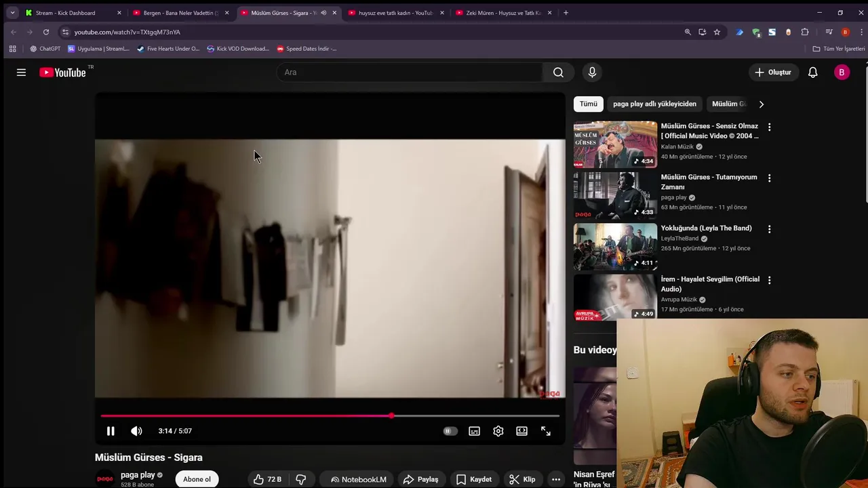
Task: Open options for Yokluğunda video
Action: [x=769, y=229]
